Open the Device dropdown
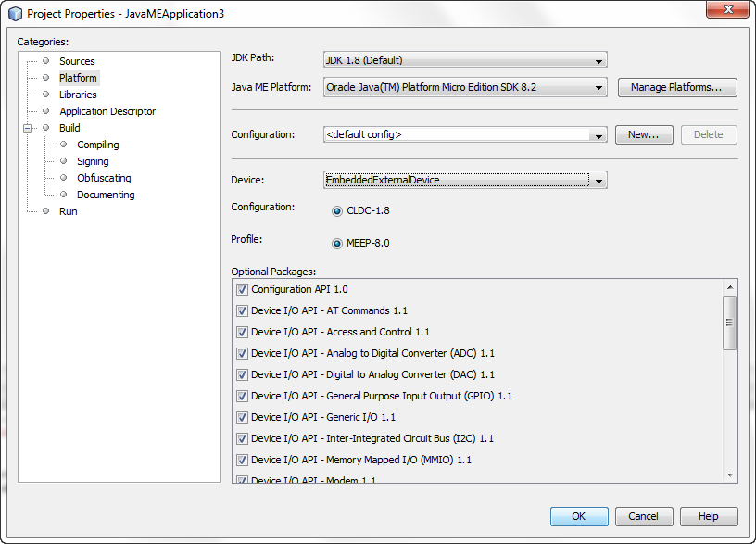Image resolution: width=756 pixels, height=544 pixels. coord(465,180)
